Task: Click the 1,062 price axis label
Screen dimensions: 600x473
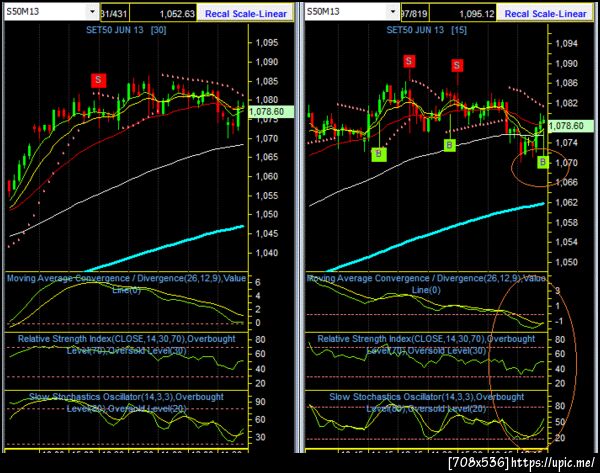Action: click(566, 202)
